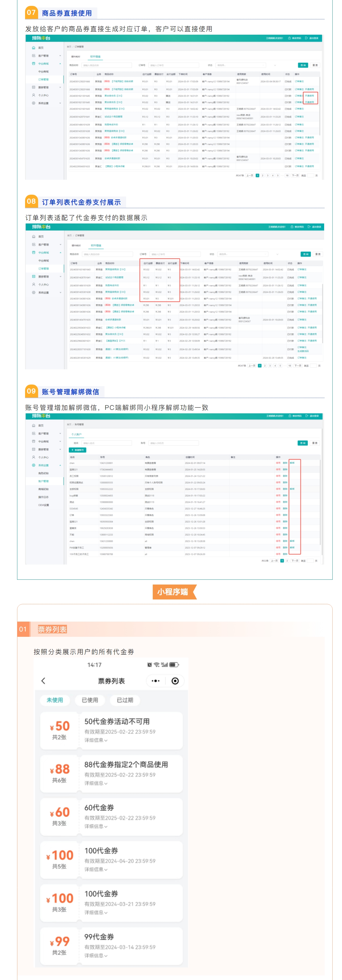Click 商品名称 input in section 07 filter
This screenshot has height=980, width=342.
point(107,65)
